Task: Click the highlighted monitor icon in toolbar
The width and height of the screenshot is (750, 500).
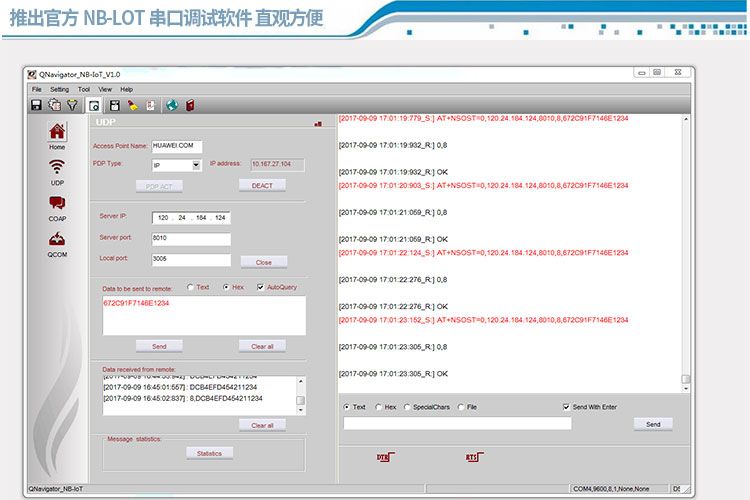Action: (94, 106)
